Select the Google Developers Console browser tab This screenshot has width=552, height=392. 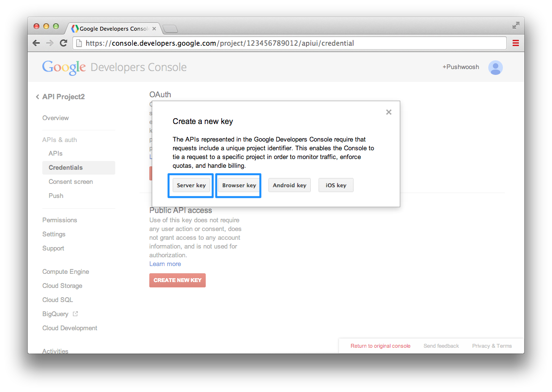[x=114, y=29]
